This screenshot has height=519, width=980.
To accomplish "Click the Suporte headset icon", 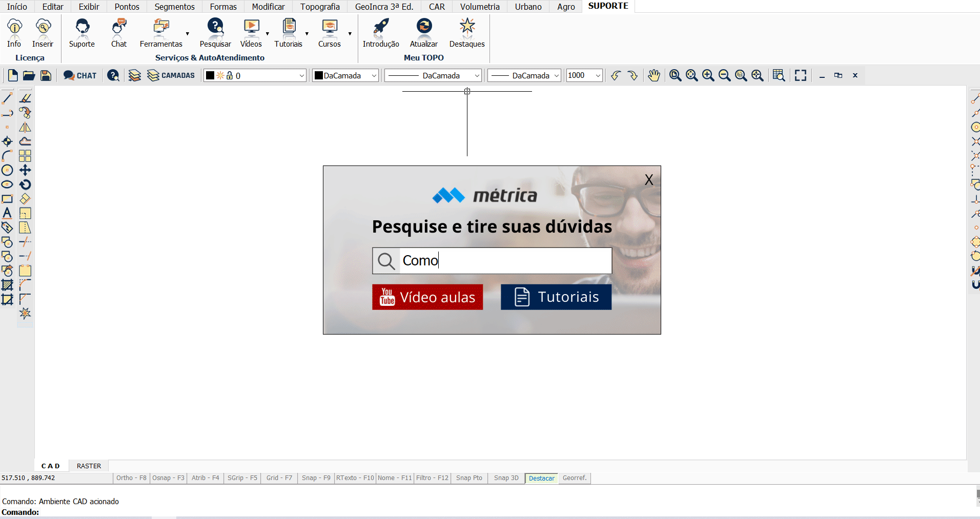I will (82, 27).
